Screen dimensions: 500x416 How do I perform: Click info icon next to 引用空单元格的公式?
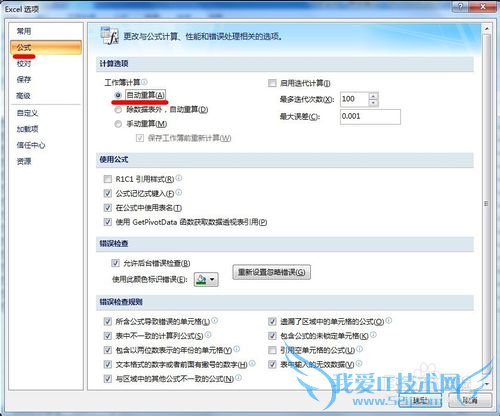coord(359,349)
